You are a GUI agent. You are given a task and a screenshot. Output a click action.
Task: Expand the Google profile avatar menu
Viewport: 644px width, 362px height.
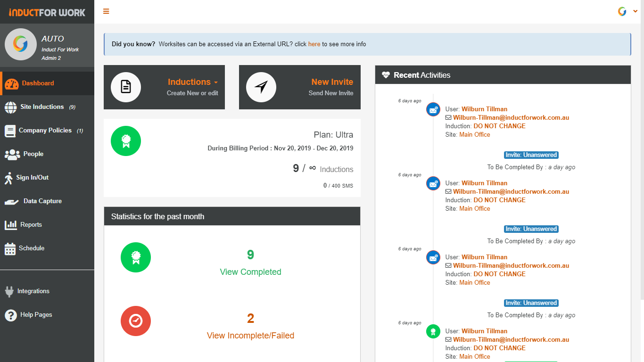pyautogui.click(x=622, y=10)
